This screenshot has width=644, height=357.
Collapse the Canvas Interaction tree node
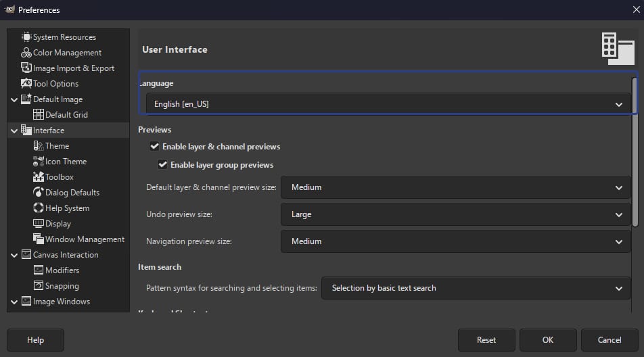[x=14, y=255]
